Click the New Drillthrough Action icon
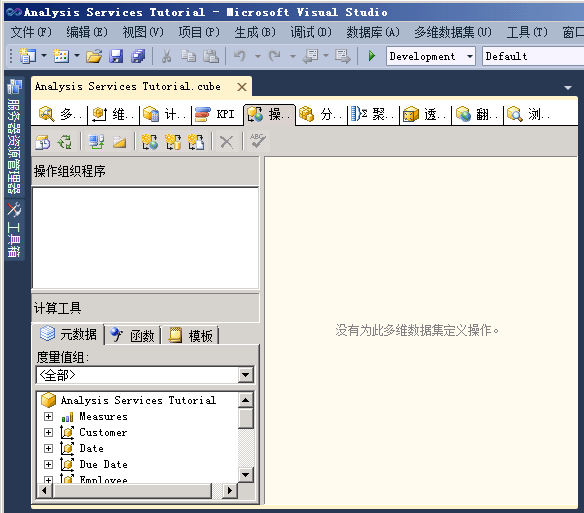Image resolution: width=584 pixels, height=513 pixels. click(173, 142)
